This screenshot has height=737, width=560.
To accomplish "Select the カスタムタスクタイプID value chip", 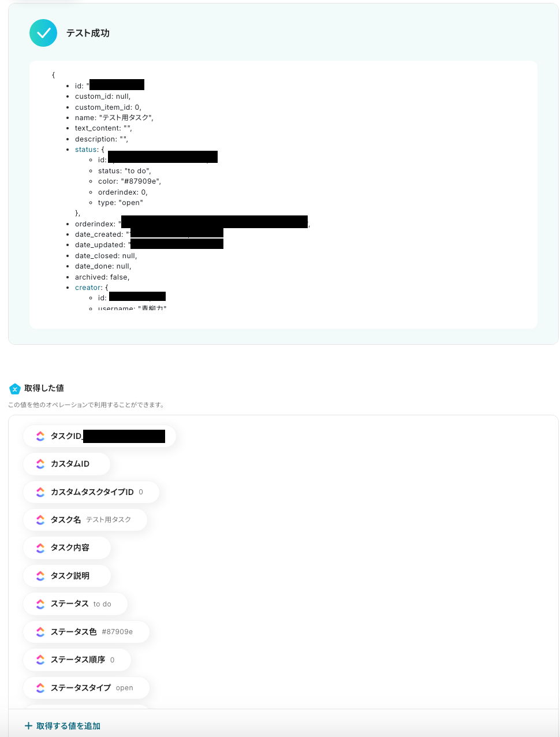I will [x=91, y=492].
